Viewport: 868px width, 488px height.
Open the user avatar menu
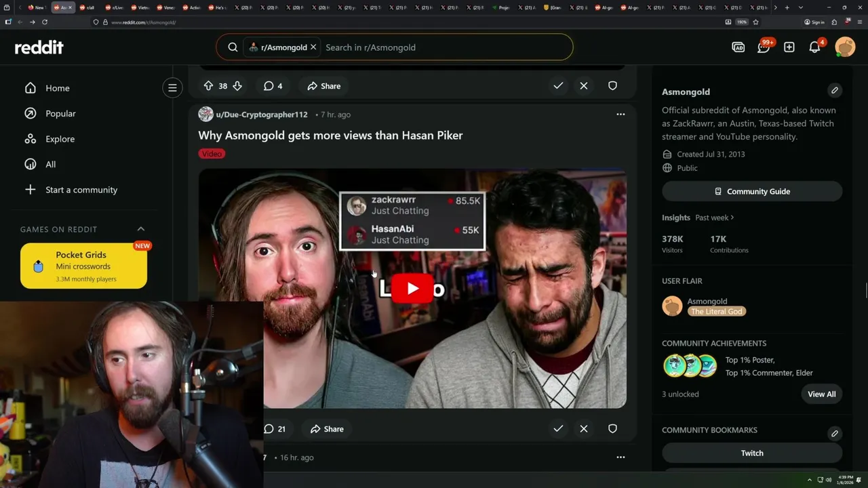pyautogui.click(x=845, y=47)
